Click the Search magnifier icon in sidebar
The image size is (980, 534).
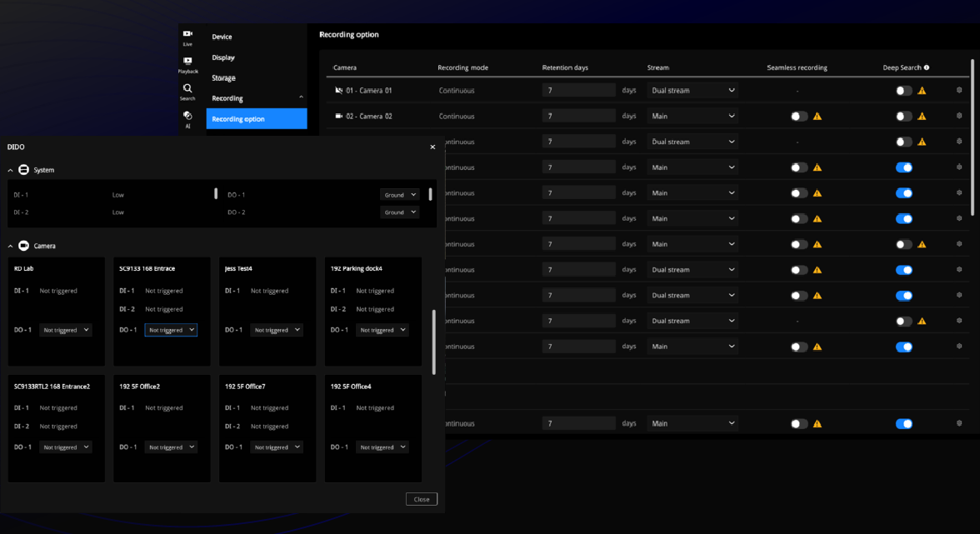(x=187, y=91)
